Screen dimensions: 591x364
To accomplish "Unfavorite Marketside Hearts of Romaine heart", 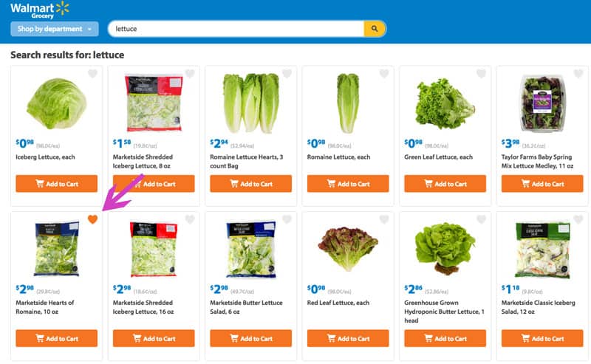I will point(93,219).
